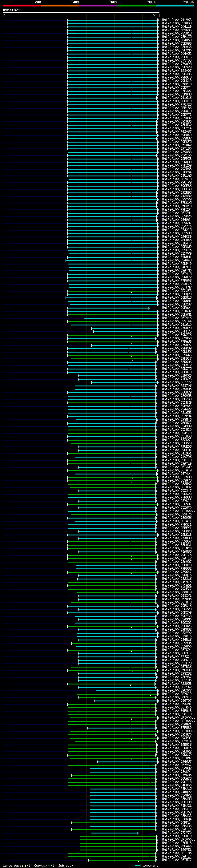Viewport: 197px width, 868px height.
Task: Click hit UniRef100_Q5MBH8
Action: click(177, 94)
